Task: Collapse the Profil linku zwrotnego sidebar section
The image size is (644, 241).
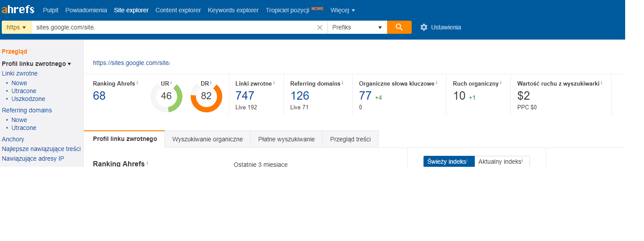Action: tap(36, 64)
